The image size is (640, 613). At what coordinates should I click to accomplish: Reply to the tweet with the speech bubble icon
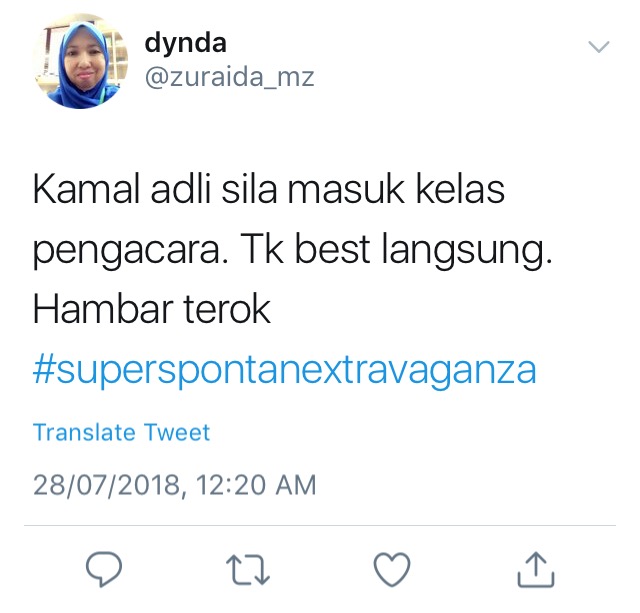tap(104, 569)
